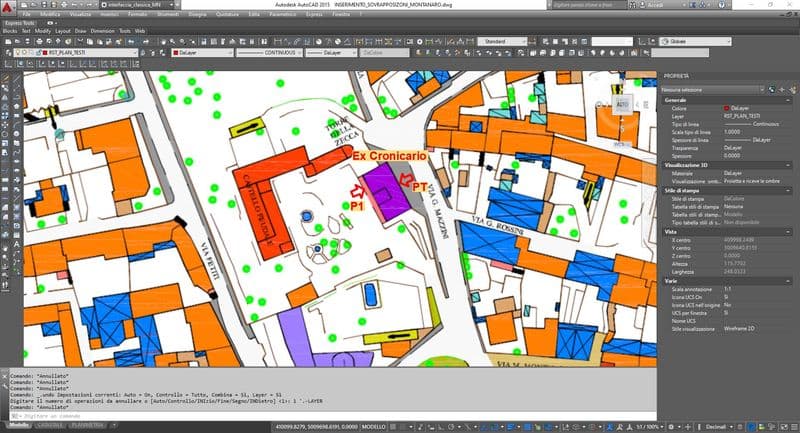
Task: Click the Express Tools toolbar label
Action: click(x=19, y=24)
